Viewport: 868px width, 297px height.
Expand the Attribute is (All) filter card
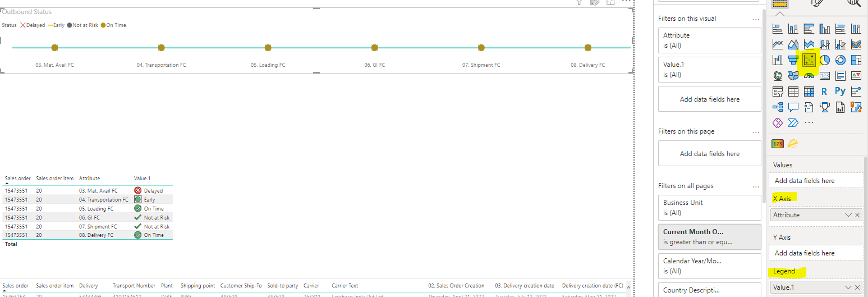coord(709,40)
